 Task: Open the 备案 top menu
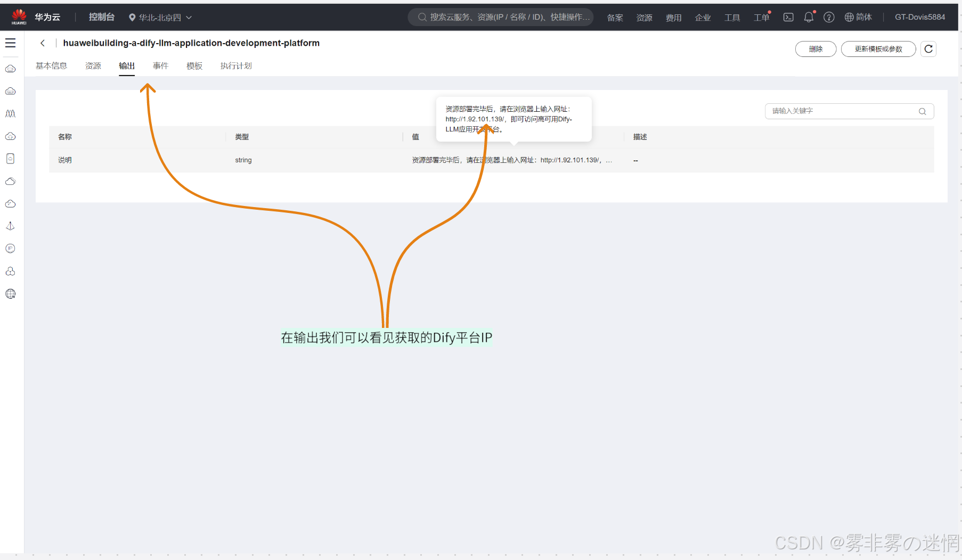(x=615, y=18)
